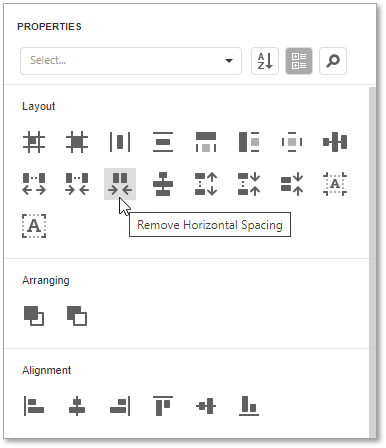Screen dimensions: 386x448
Task: Click the Align Left icon in Alignment
Action: point(34,406)
